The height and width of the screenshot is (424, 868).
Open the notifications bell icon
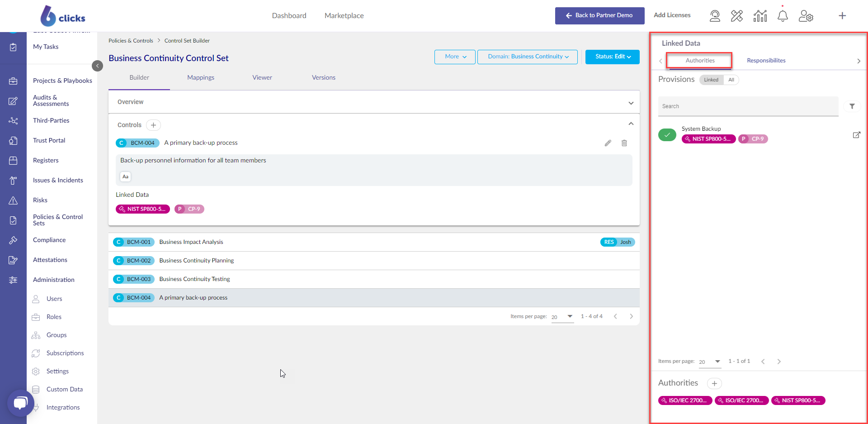pos(783,16)
